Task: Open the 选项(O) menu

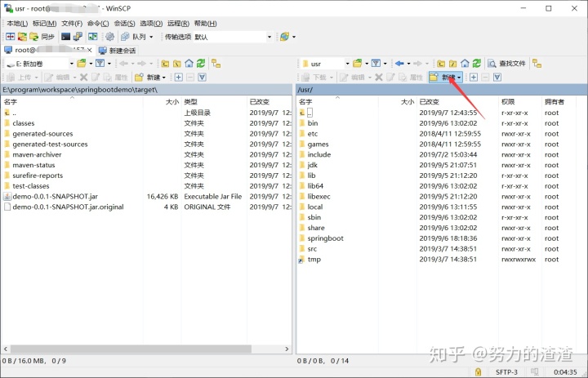Action: tap(151, 23)
